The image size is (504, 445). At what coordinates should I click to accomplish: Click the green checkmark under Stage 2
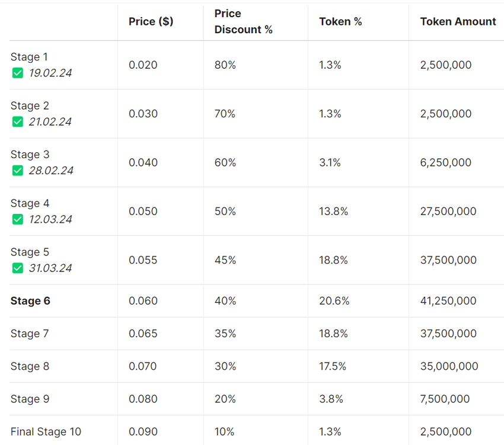(x=18, y=121)
